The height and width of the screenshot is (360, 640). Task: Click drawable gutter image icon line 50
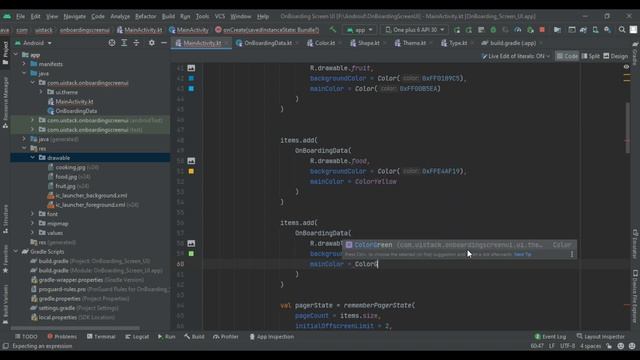(191, 161)
